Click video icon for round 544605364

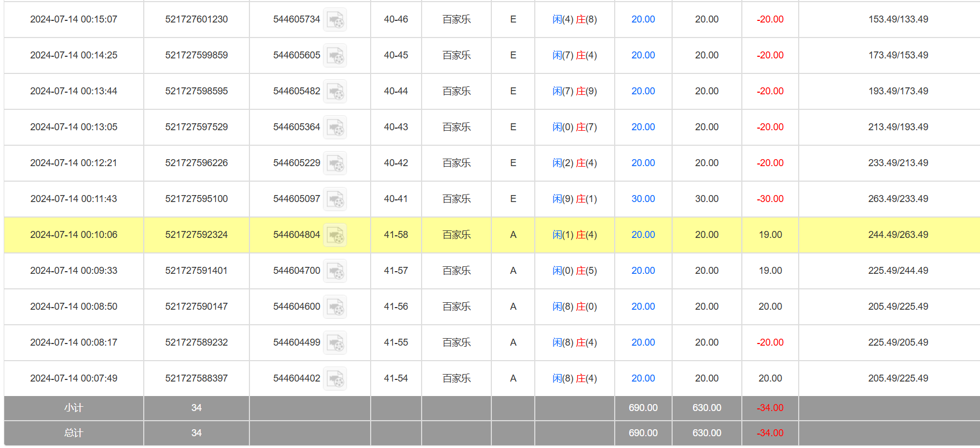point(335,128)
